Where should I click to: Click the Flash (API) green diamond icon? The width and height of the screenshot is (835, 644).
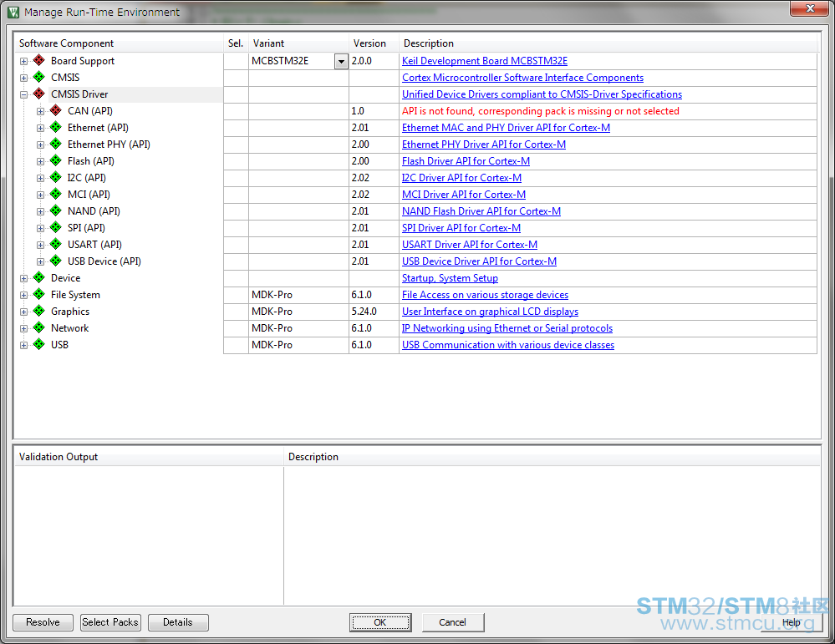[56, 160]
